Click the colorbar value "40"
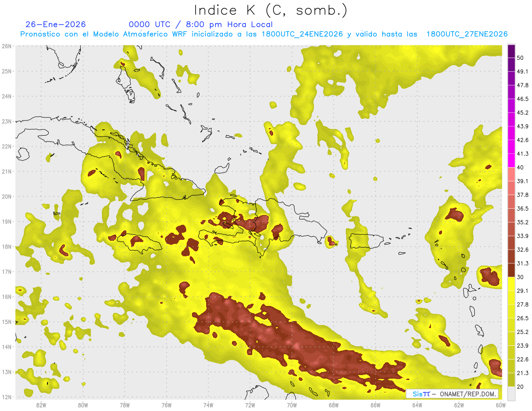Viewport: 532px width, 411px height. [520, 167]
